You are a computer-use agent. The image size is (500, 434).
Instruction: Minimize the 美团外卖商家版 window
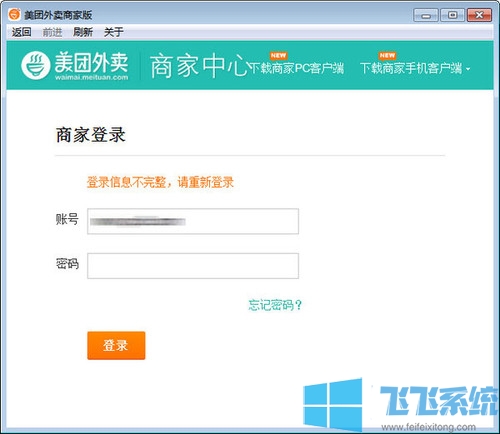(x=426, y=15)
